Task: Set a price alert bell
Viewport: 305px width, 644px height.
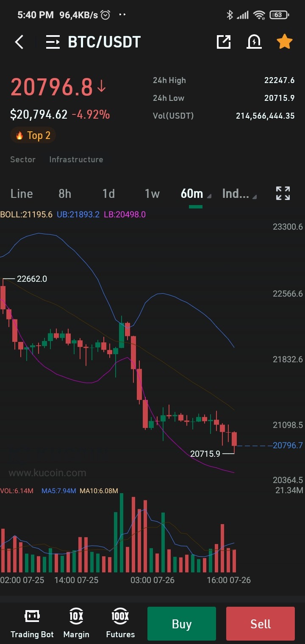Action: (254, 42)
